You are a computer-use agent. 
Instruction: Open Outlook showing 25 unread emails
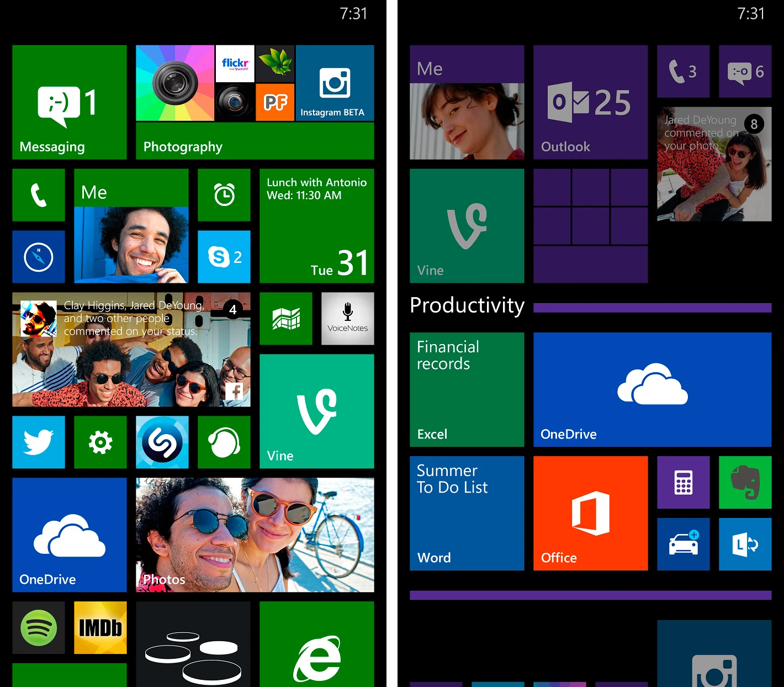coord(590,102)
